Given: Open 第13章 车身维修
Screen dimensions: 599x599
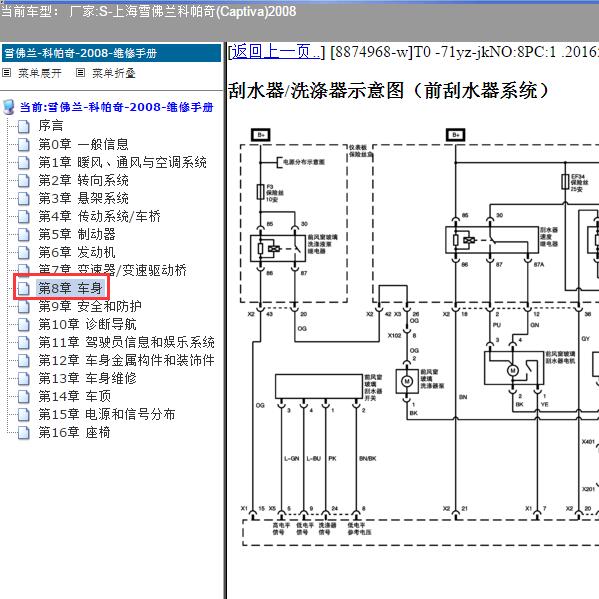Looking at the screenshot, I should tap(87, 378).
